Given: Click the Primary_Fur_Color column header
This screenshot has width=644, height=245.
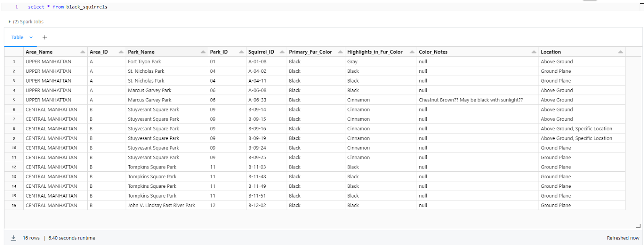Looking at the screenshot, I should 316,52.
